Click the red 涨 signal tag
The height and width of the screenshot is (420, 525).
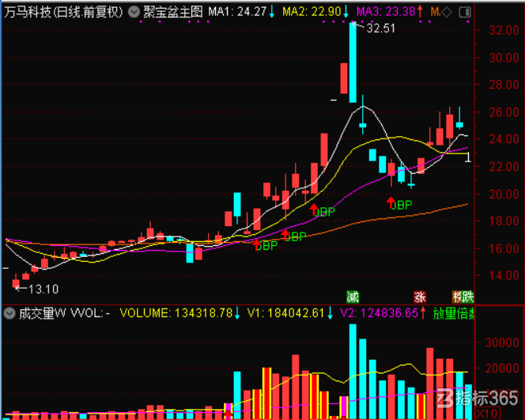[420, 297]
